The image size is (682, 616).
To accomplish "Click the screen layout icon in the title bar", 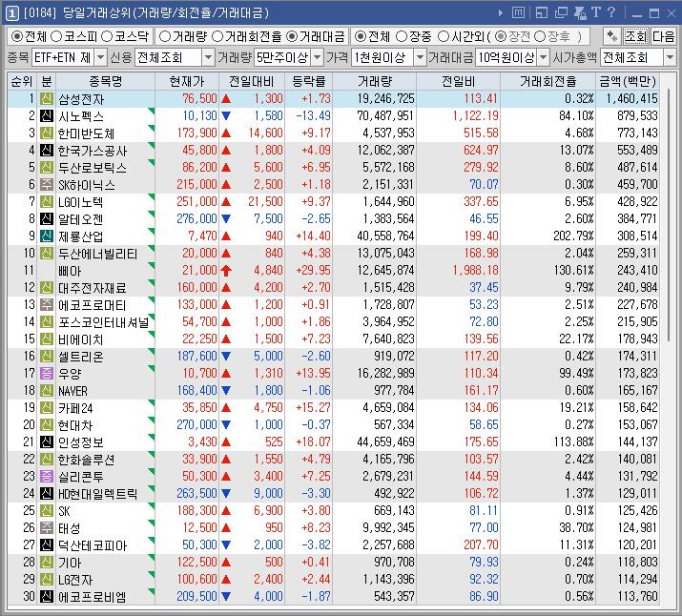I will pyautogui.click(x=542, y=13).
